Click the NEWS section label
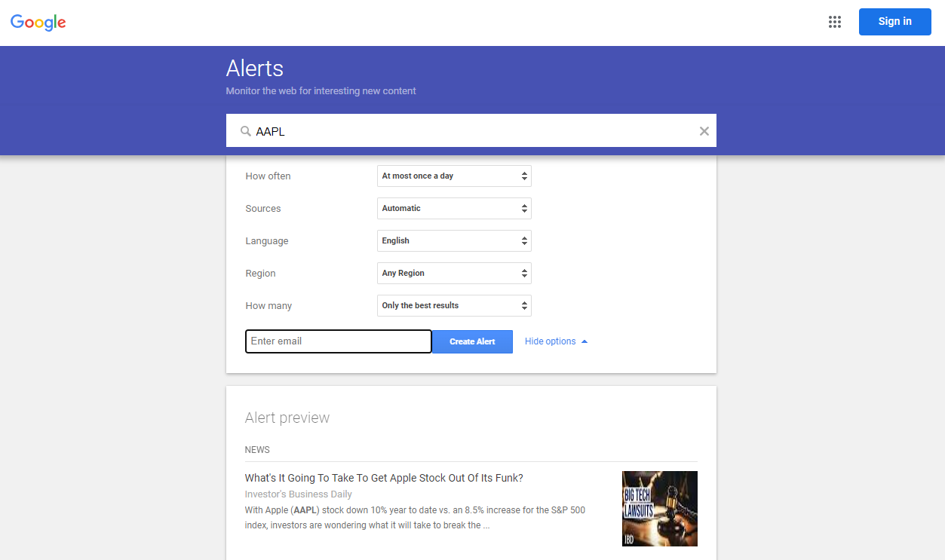Viewport: 945px width, 560px height. click(257, 450)
